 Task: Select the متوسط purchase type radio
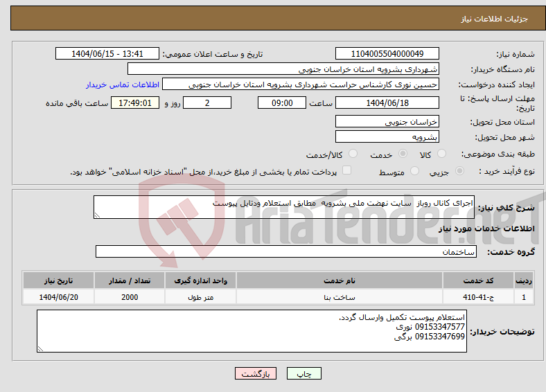[415, 170]
